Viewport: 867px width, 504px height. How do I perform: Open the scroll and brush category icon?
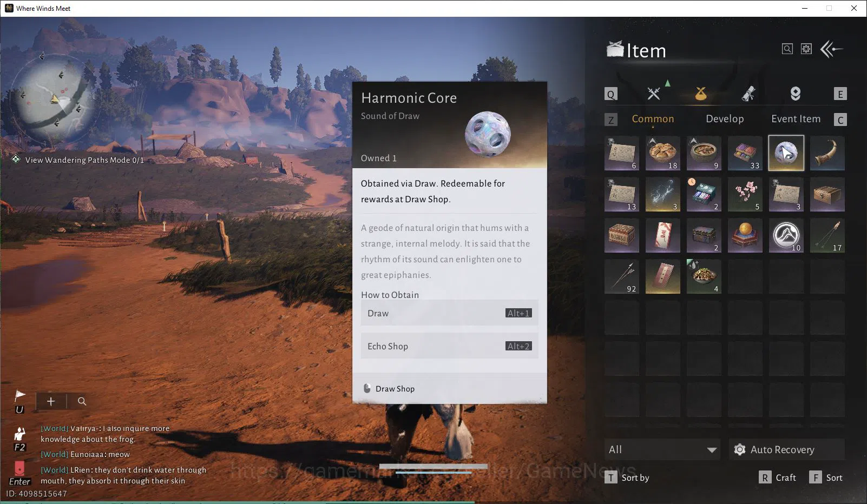click(748, 94)
